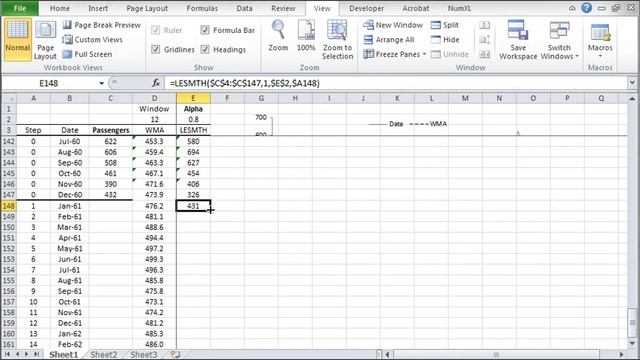Open the NumXL ribbon tab
The image size is (640, 360).
(x=459, y=8)
